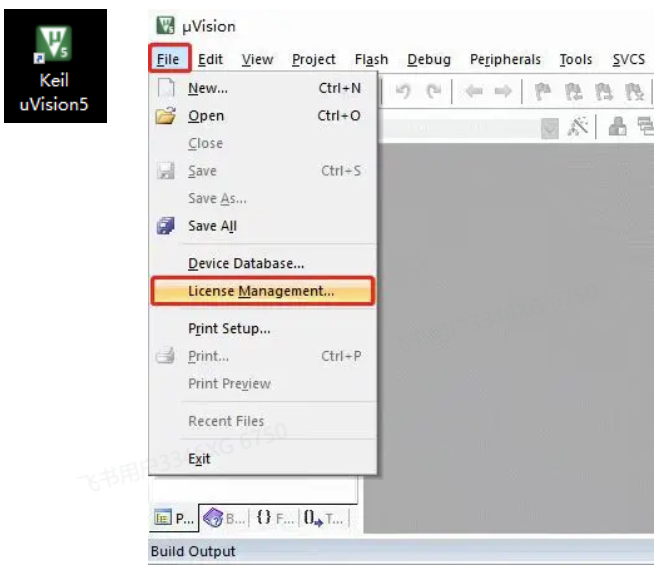Open the View menu

pyautogui.click(x=257, y=59)
